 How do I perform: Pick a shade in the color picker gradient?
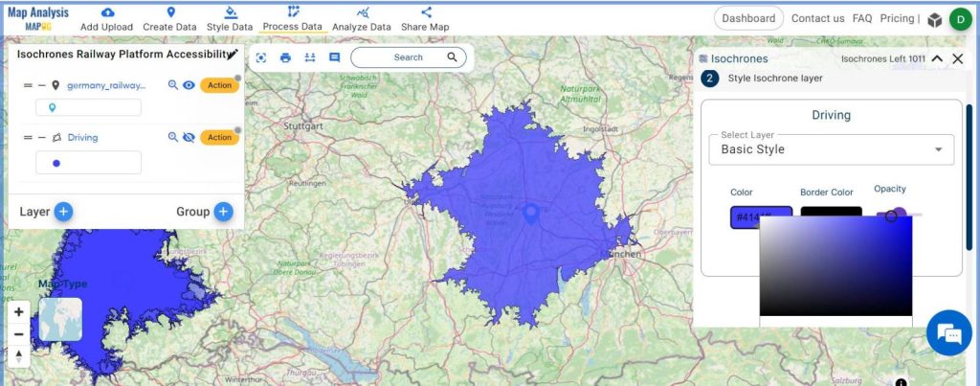835,266
